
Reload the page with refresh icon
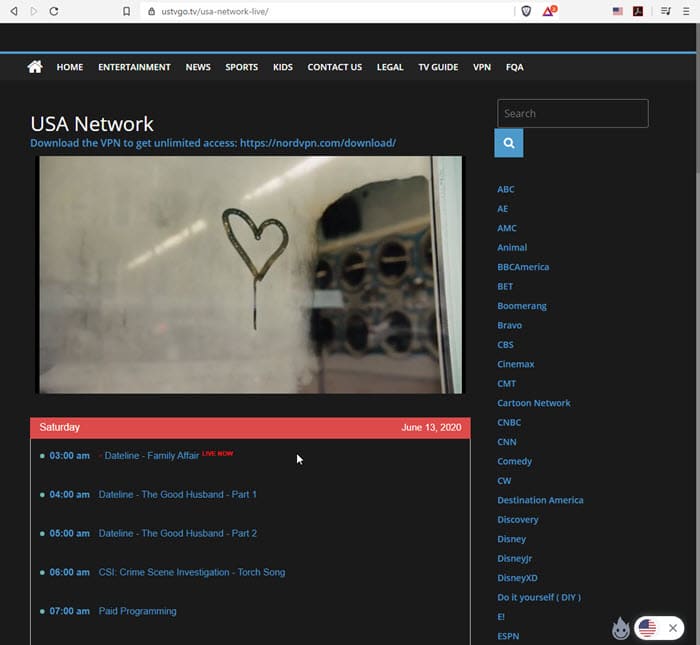[54, 11]
